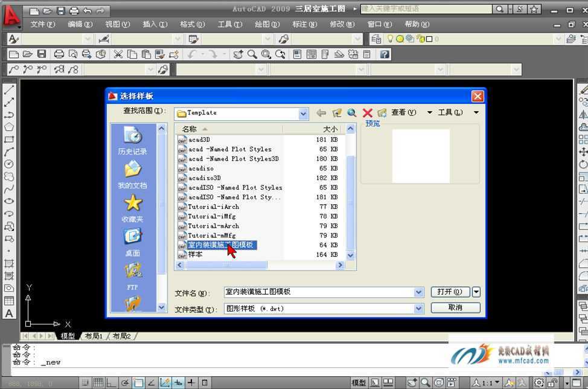Open the File menu
The height and width of the screenshot is (389, 588).
43,24
